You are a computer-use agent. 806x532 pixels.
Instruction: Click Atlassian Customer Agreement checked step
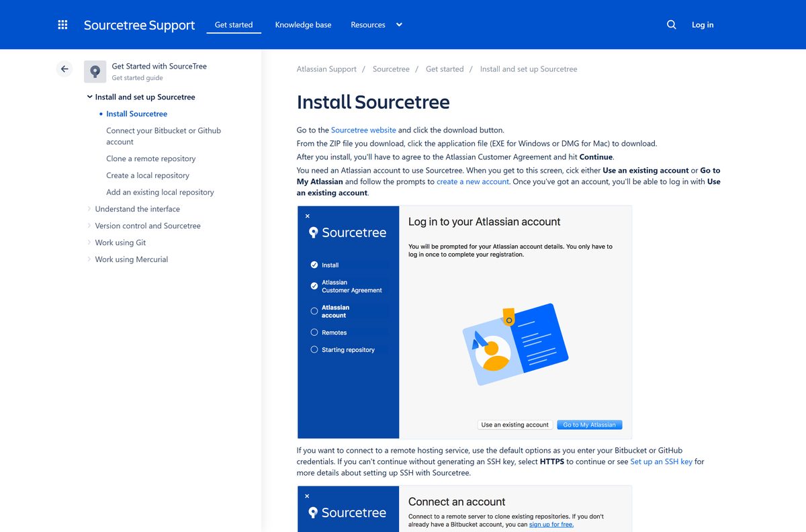click(314, 286)
